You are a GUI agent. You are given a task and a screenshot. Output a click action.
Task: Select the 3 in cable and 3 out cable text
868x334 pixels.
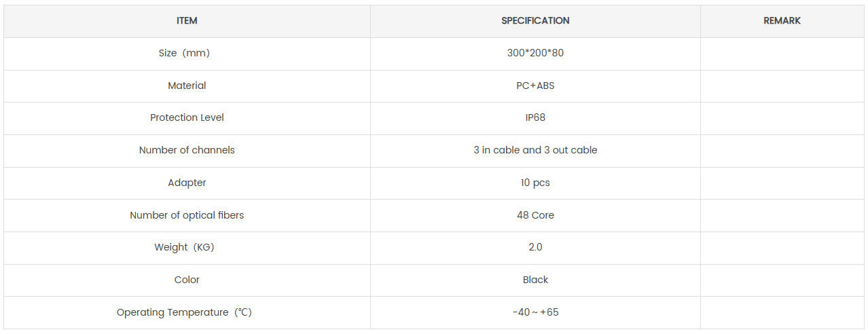[x=535, y=150]
